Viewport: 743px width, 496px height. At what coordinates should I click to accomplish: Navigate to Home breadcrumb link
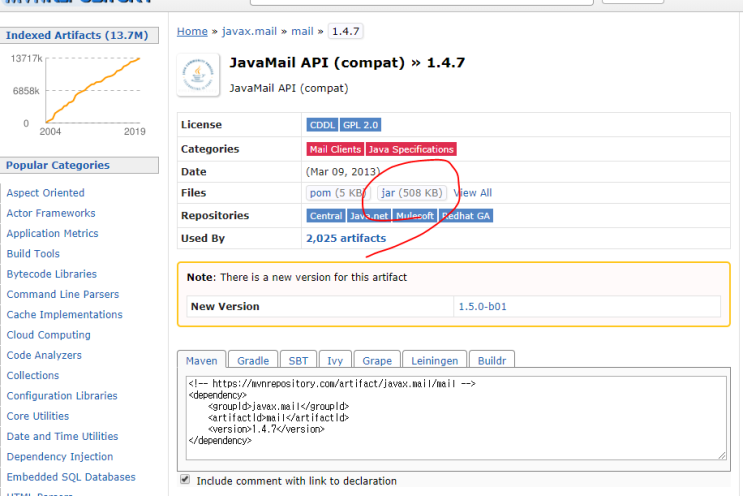point(192,31)
